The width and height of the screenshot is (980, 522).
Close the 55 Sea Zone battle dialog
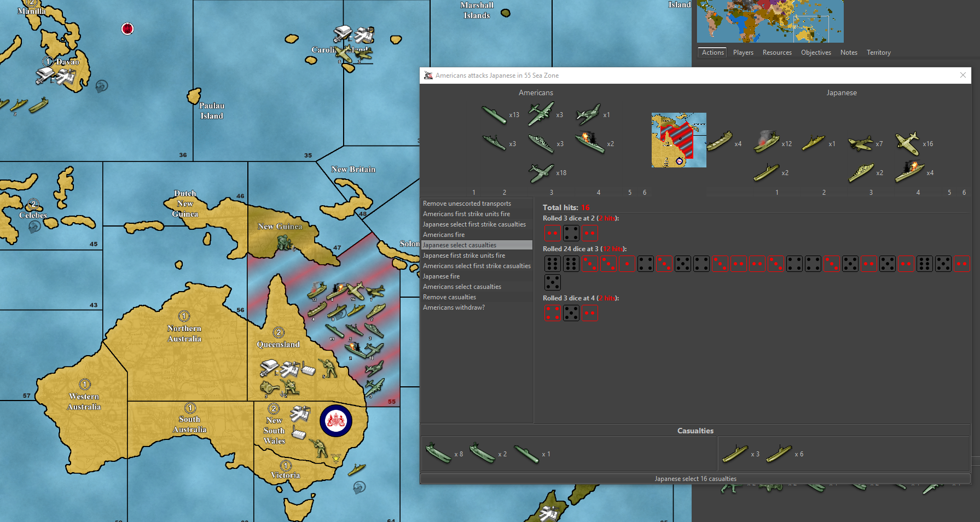coord(963,75)
